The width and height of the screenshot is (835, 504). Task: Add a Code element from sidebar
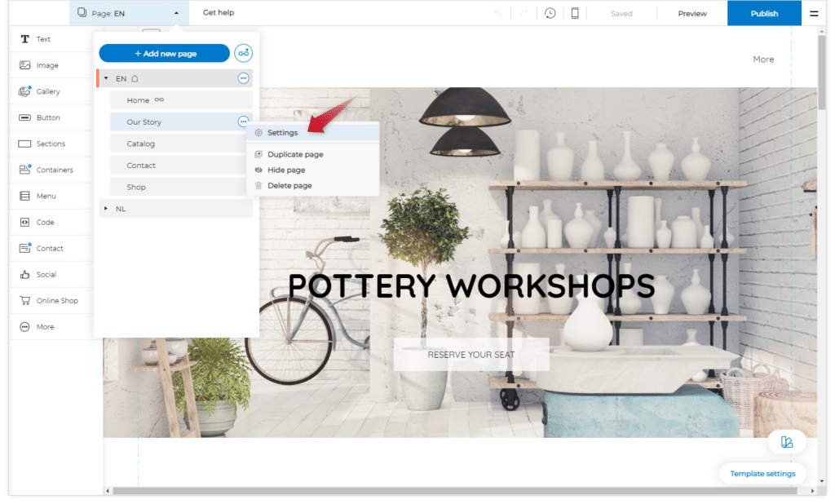click(x=45, y=222)
